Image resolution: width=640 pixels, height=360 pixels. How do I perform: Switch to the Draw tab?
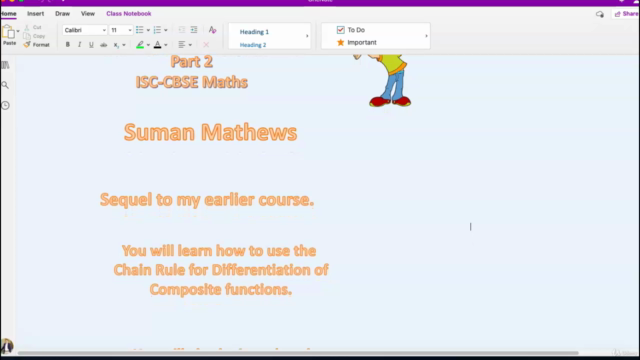click(x=62, y=14)
